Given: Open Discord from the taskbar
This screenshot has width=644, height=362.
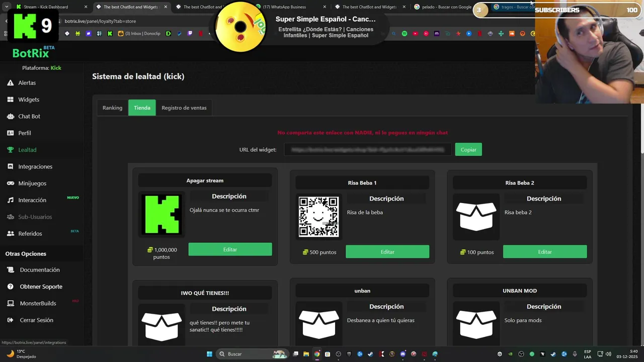Looking at the screenshot, I should (x=403, y=354).
